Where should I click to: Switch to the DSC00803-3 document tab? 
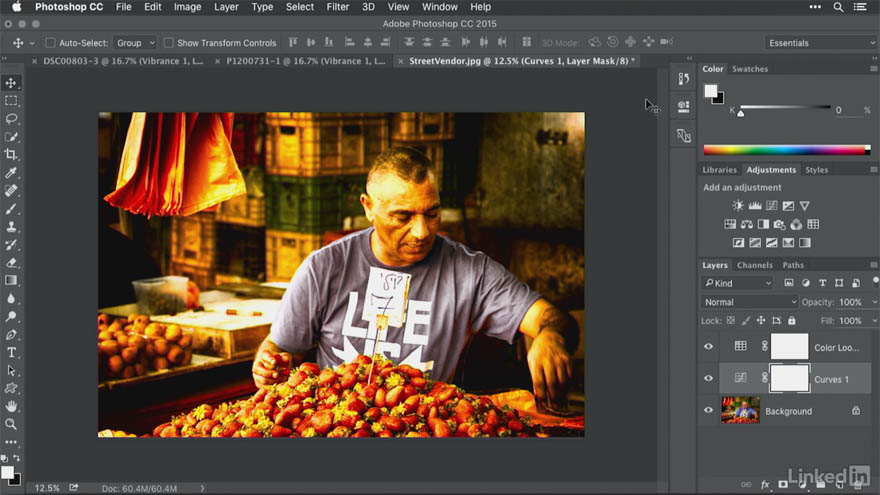point(123,61)
